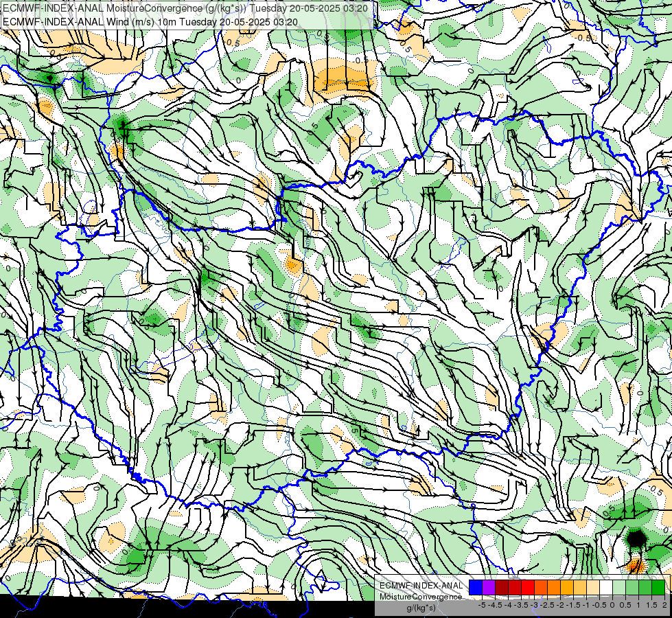The width and height of the screenshot is (672, 618).
Task: Click the swatch between -2.5 and -2
Action: [x=554, y=588]
